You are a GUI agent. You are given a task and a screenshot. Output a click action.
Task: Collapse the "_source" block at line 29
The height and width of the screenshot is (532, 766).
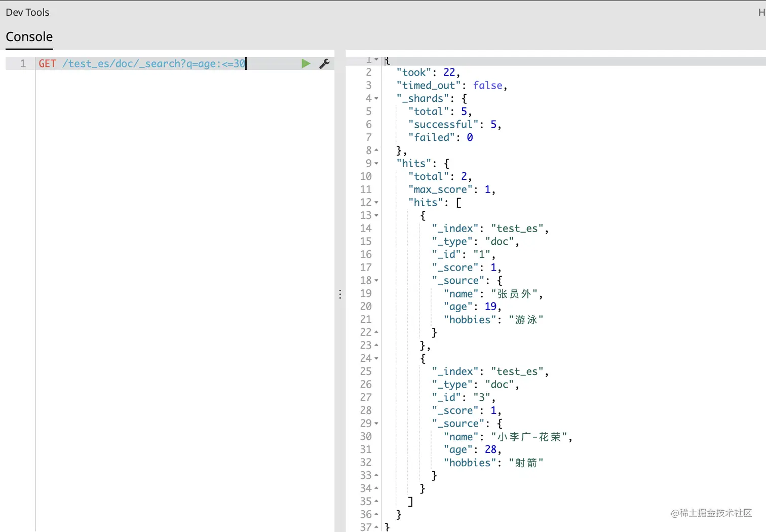pyautogui.click(x=376, y=423)
